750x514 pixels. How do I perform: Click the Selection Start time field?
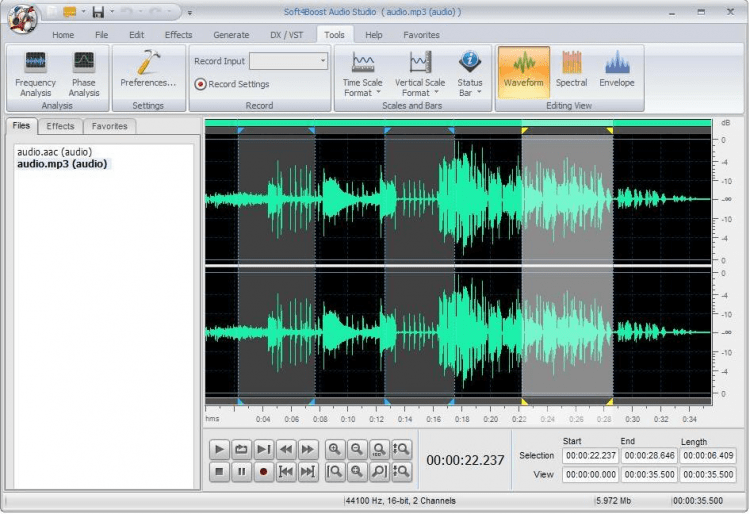589,456
